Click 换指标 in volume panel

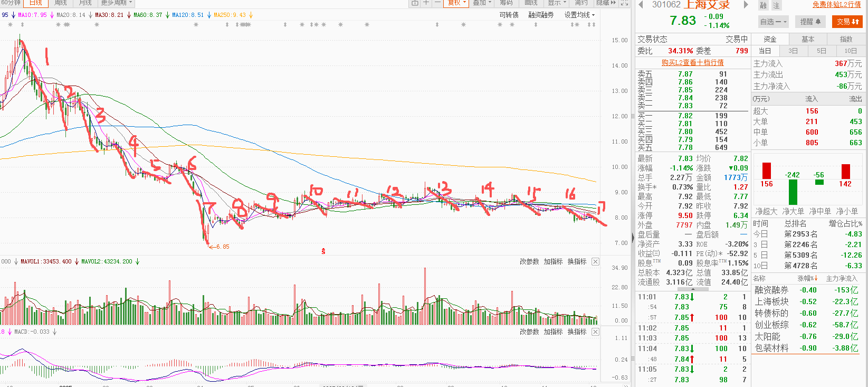tap(577, 261)
